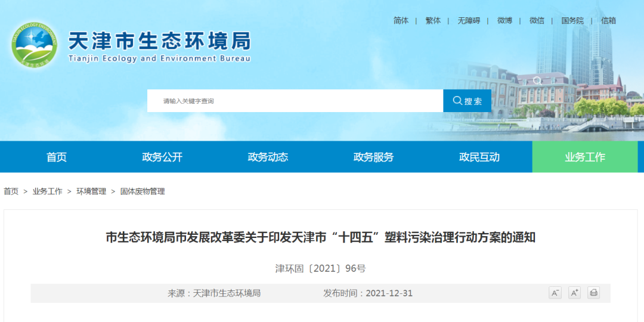
Task: Click the decrease font size icon
Action: pyautogui.click(x=555, y=293)
